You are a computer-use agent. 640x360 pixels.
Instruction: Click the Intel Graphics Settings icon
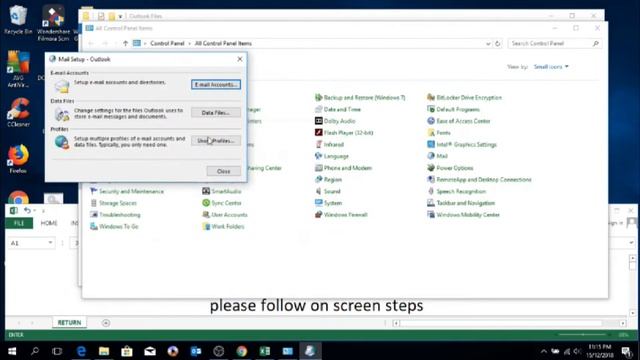(431, 144)
